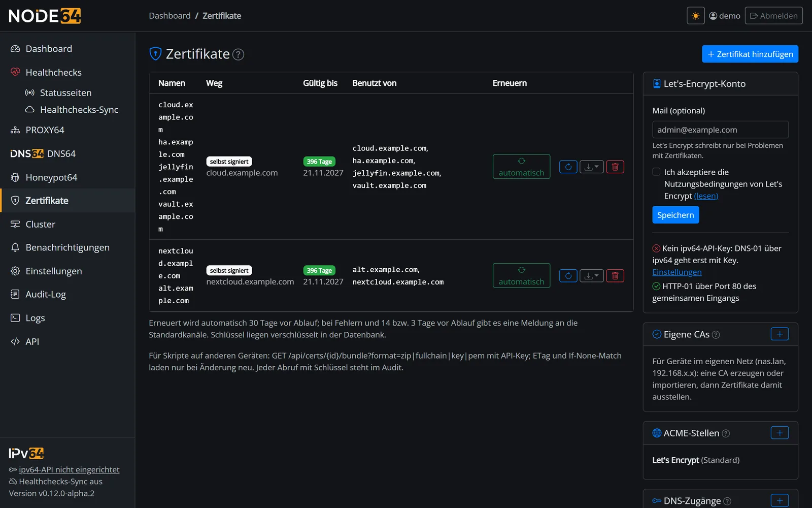Open help icon next to DNS-Zugänge
This screenshot has height=508, width=812.
pos(727,501)
